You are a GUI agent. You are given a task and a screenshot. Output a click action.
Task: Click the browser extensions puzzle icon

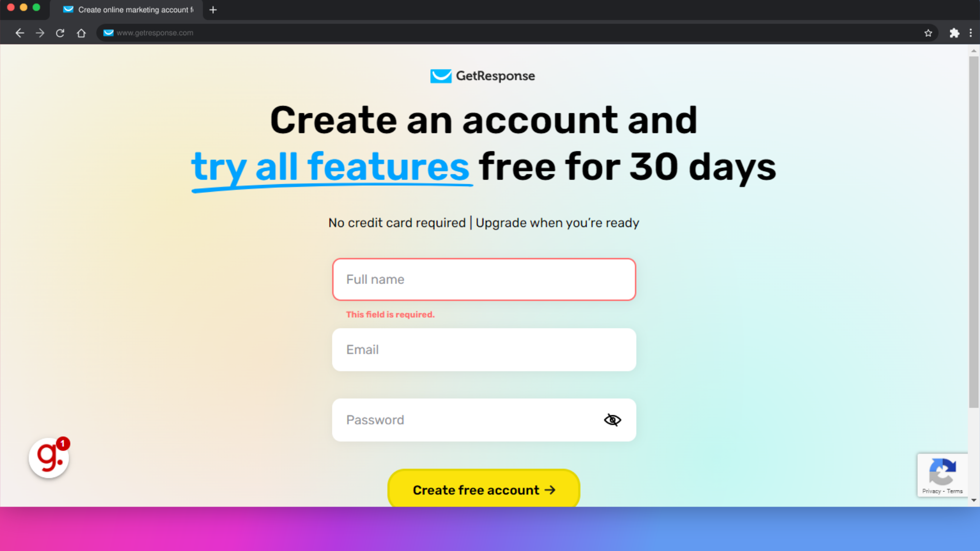pyautogui.click(x=954, y=32)
